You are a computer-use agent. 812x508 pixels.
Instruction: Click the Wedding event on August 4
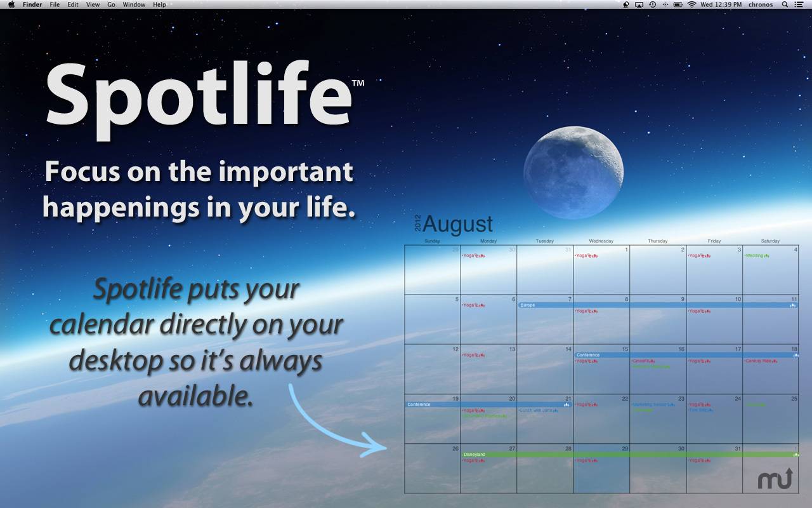[756, 256]
